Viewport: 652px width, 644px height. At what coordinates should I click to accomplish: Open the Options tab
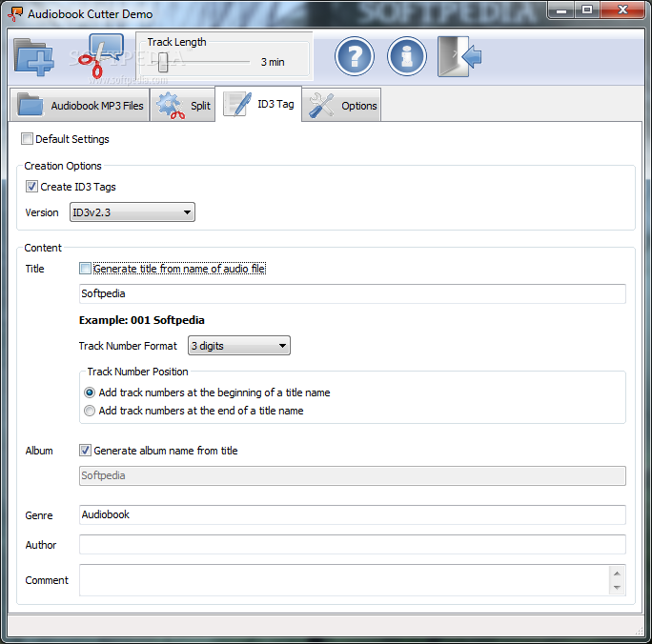tap(341, 105)
